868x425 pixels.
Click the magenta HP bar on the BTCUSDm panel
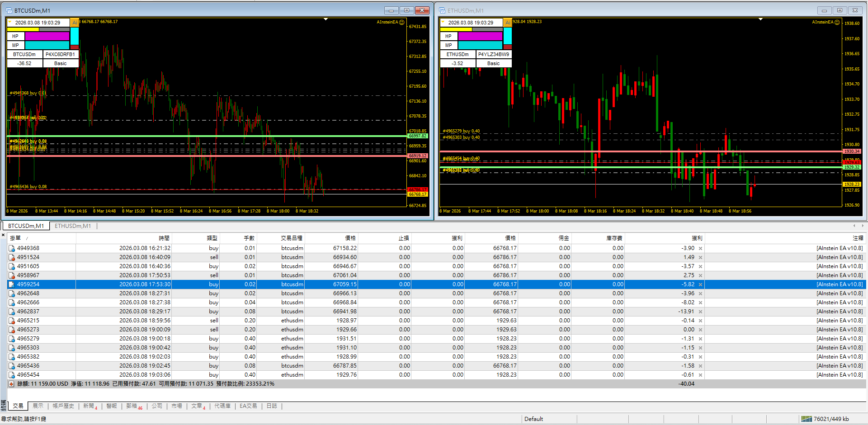point(47,36)
